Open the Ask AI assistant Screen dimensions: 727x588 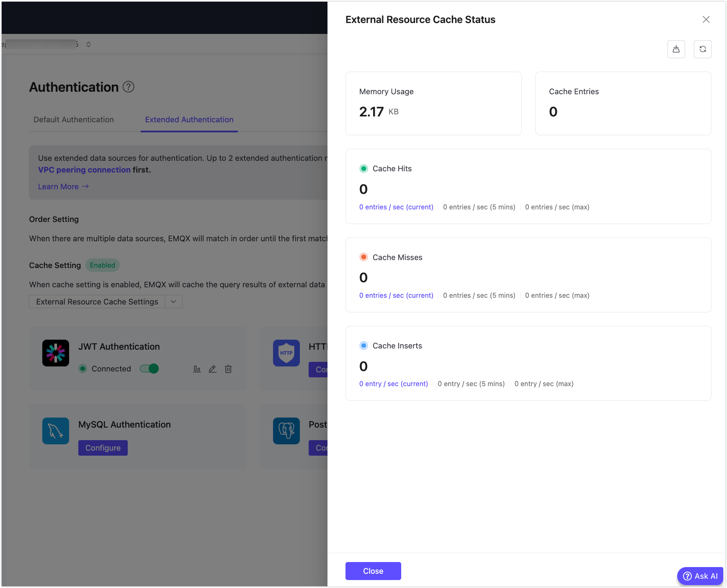700,576
